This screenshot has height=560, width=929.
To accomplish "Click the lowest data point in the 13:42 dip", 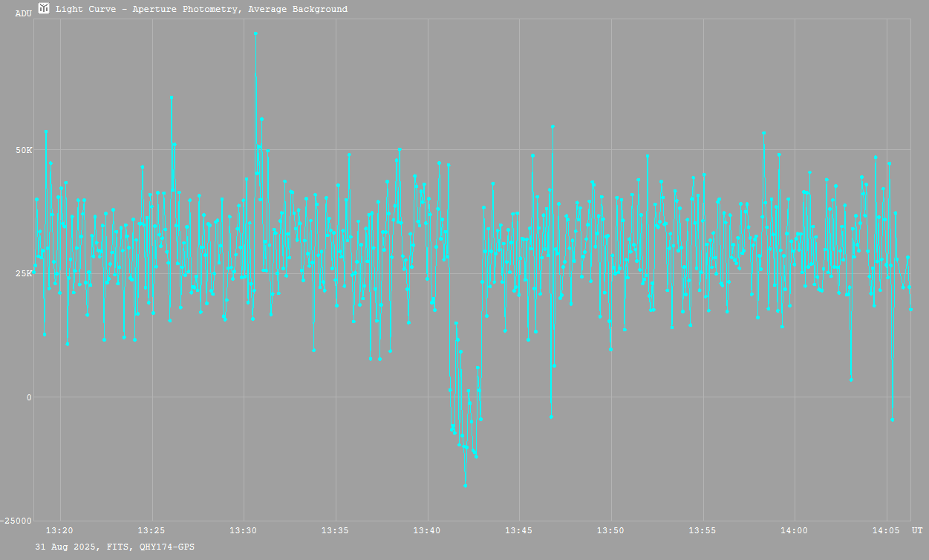I will click(x=465, y=485).
